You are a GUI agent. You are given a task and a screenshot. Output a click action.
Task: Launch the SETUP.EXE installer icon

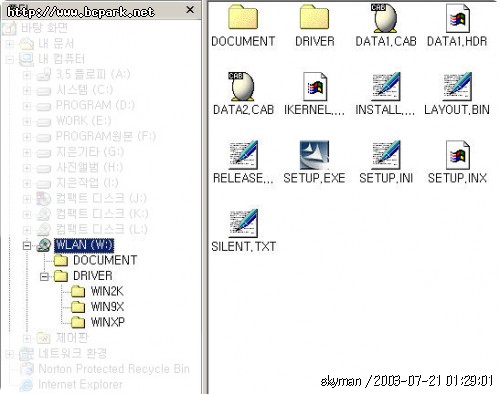[x=314, y=155]
